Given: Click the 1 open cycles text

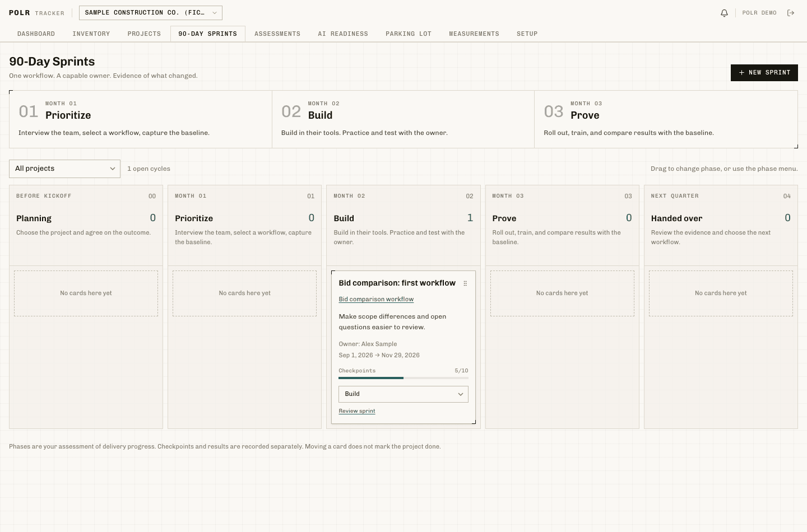Looking at the screenshot, I should (149, 169).
